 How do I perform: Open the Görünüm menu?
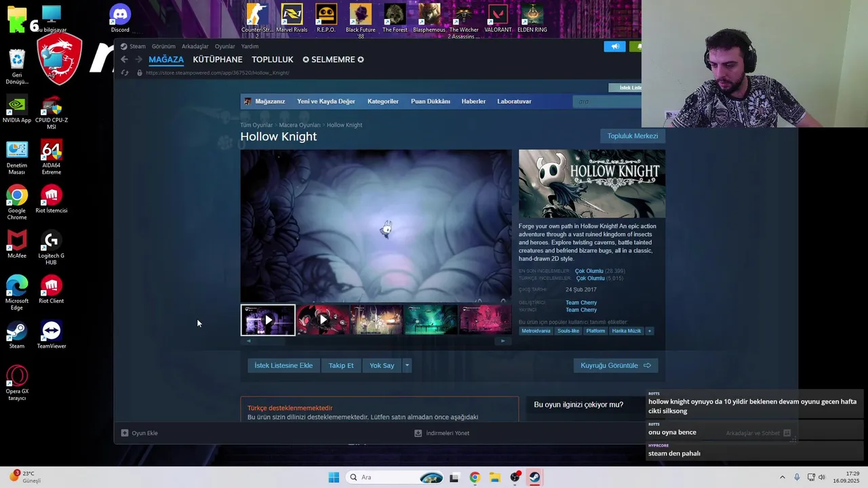(x=163, y=47)
